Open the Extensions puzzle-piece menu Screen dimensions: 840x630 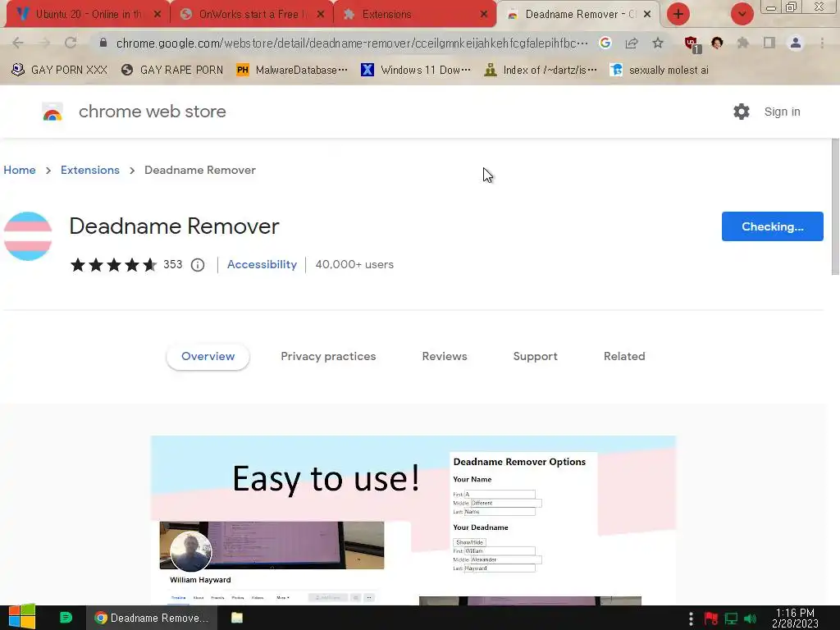coord(743,43)
